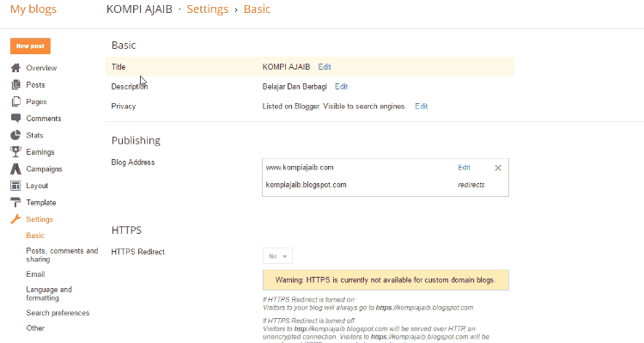644x343 pixels.
Task: Select the Basic settings sub-item
Action: click(x=35, y=236)
